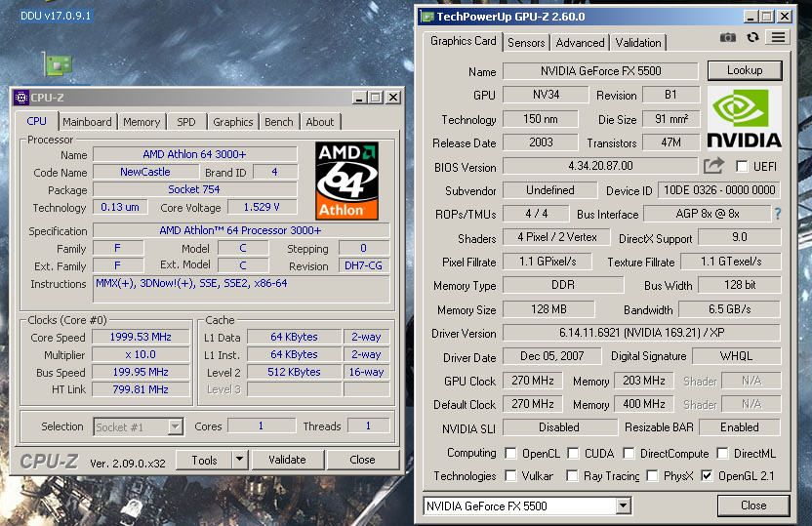Switch to the Sensors tab in GPU-Z
This screenshot has width=812, height=526.
point(526,43)
